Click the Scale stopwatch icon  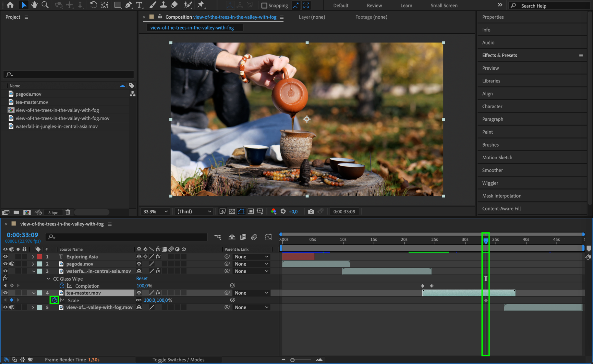[54, 300]
